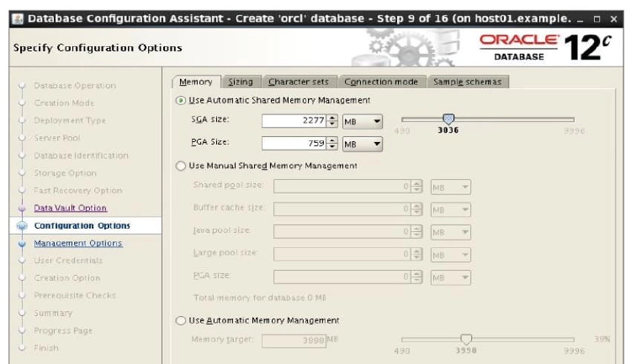The width and height of the screenshot is (631, 364).
Task: Open the Memory tab
Action: (x=196, y=82)
